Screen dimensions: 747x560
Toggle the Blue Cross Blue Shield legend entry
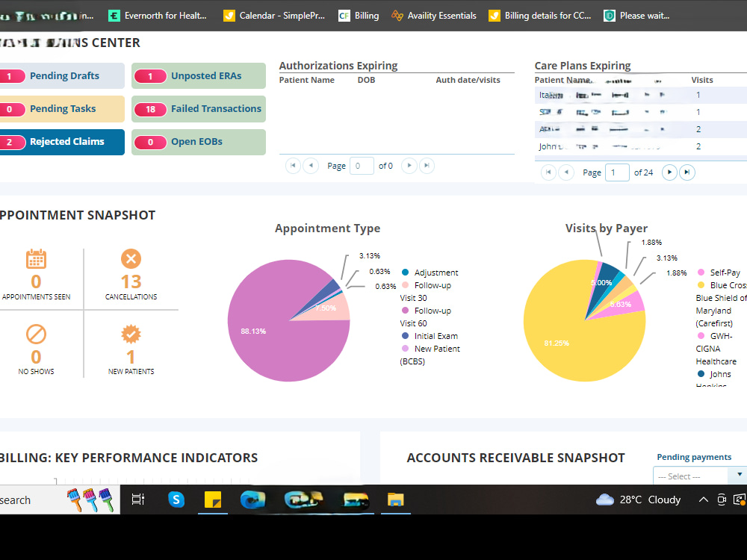click(722, 305)
